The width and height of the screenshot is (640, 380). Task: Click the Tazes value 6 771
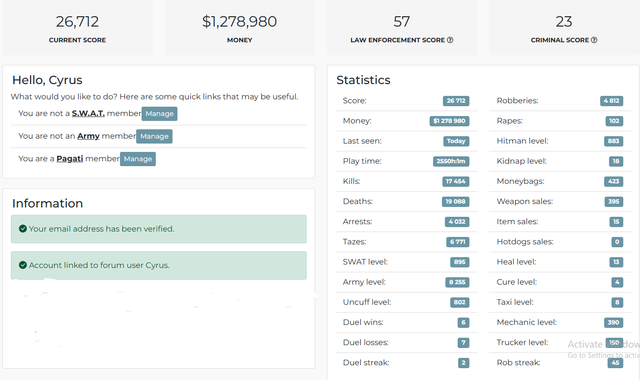458,242
